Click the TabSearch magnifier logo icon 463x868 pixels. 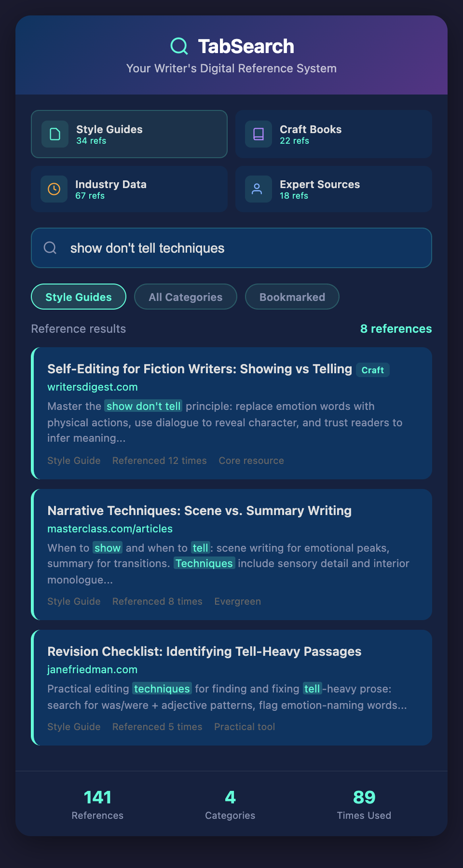[x=179, y=46]
